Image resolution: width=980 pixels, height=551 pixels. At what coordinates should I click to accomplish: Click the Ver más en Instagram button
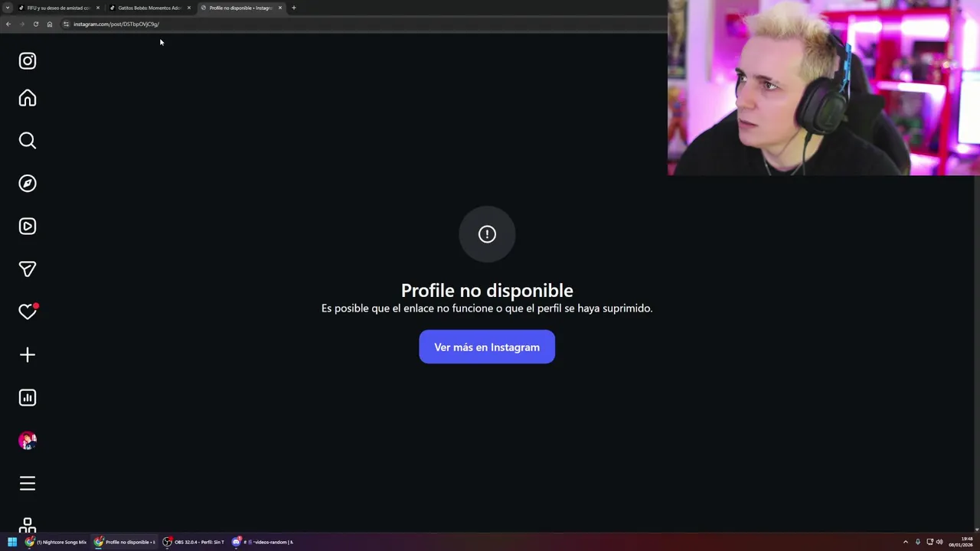pyautogui.click(x=487, y=347)
